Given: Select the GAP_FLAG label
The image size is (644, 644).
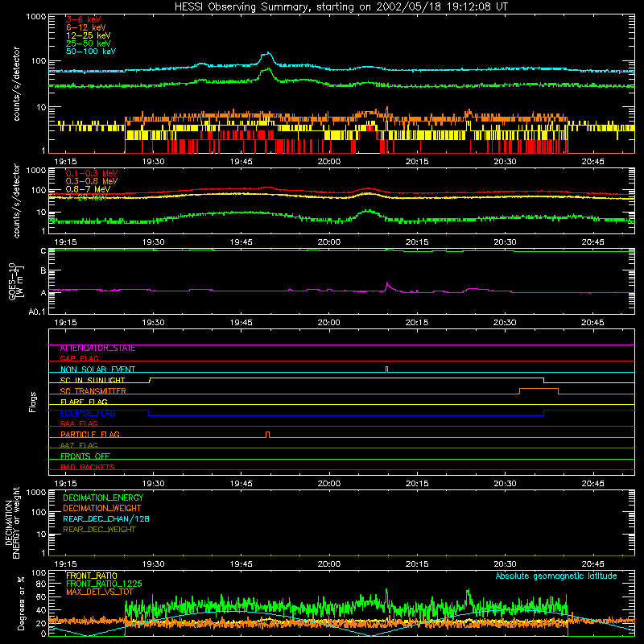Looking at the screenshot, I should (79, 358).
